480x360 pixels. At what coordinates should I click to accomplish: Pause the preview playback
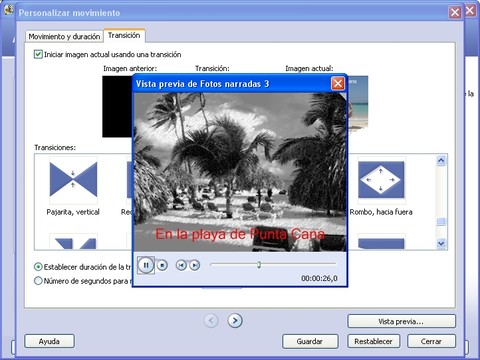tap(146, 265)
